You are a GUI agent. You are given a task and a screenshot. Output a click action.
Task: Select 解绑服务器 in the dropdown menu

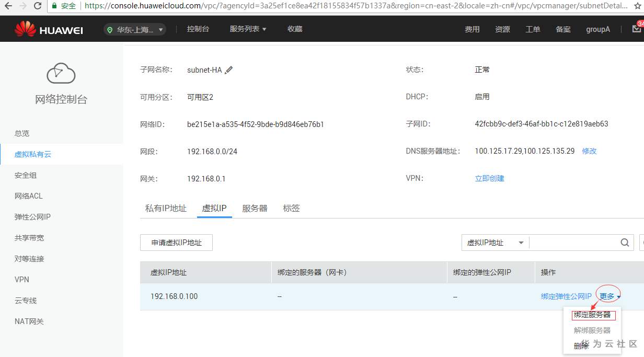(x=592, y=330)
